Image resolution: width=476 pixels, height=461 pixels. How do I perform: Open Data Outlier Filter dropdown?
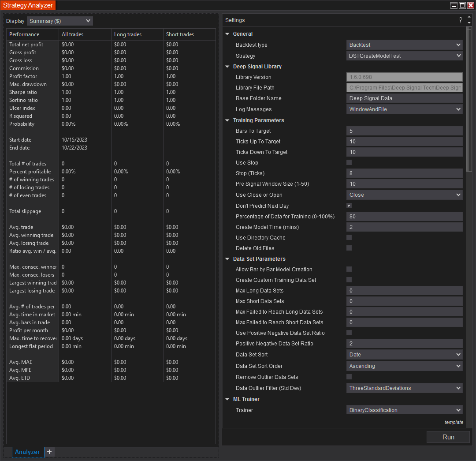[x=404, y=388]
